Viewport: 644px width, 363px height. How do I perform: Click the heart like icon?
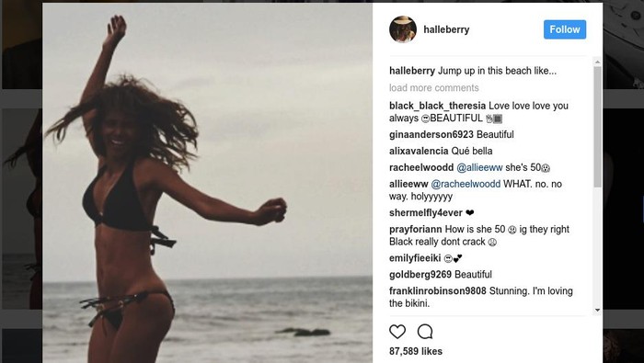tap(397, 332)
